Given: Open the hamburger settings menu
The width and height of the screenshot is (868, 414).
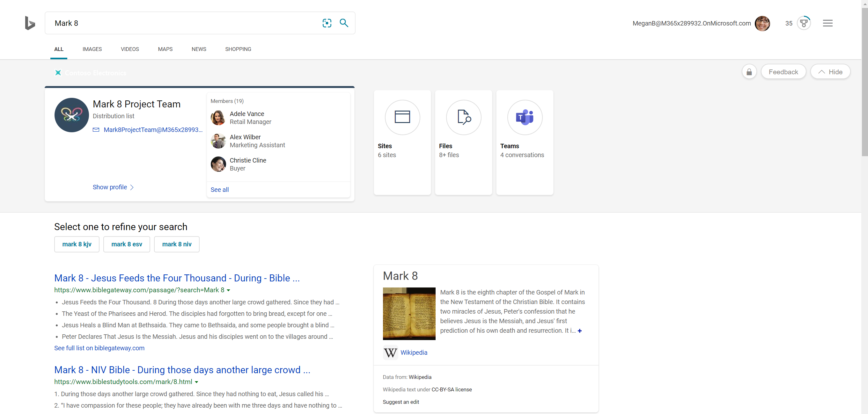Looking at the screenshot, I should point(828,23).
